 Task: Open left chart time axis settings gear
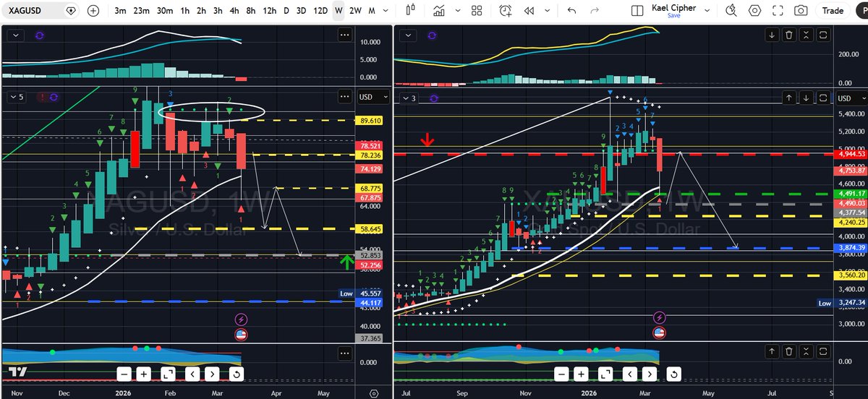pyautogui.click(x=373, y=392)
